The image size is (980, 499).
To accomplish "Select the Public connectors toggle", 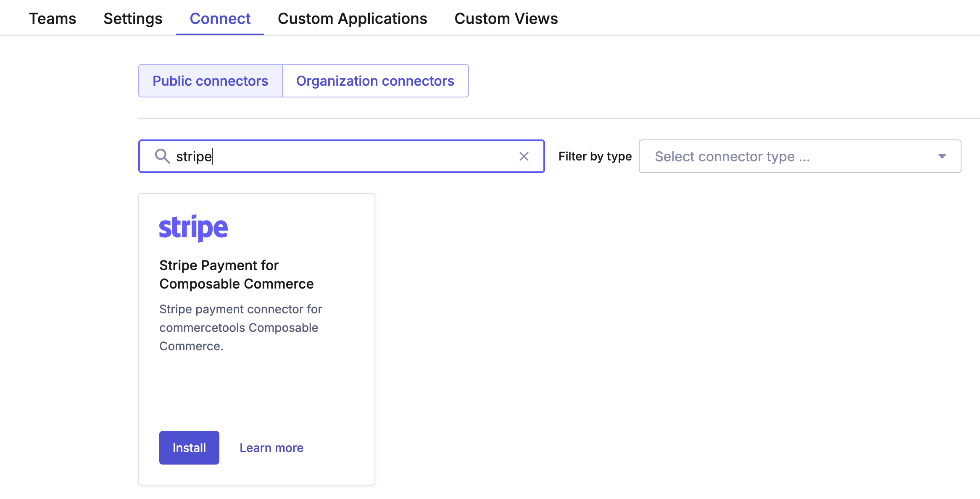I will click(210, 81).
